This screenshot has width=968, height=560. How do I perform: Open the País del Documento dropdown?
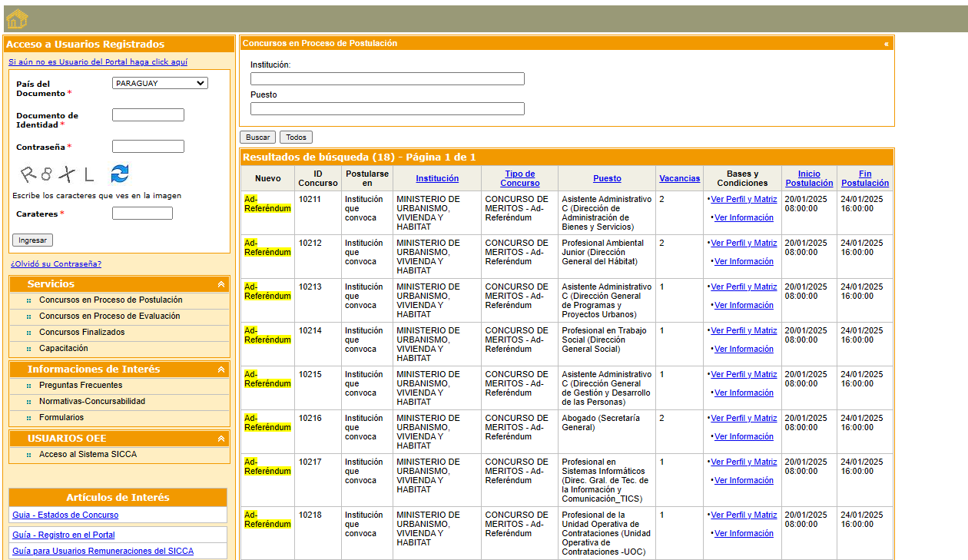(160, 83)
